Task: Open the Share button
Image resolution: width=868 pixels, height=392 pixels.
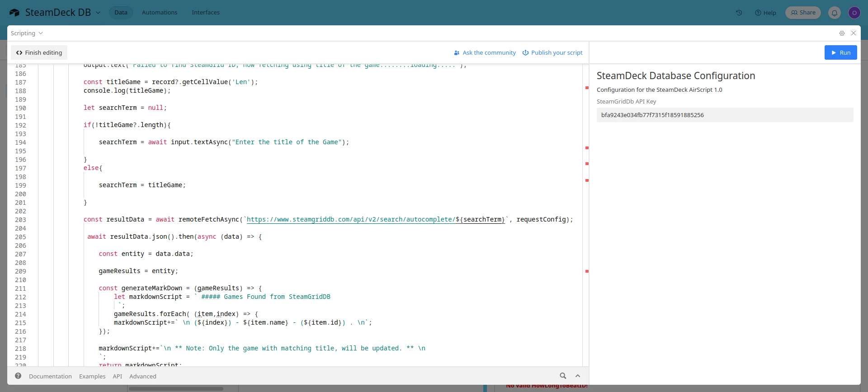Action: coord(803,13)
